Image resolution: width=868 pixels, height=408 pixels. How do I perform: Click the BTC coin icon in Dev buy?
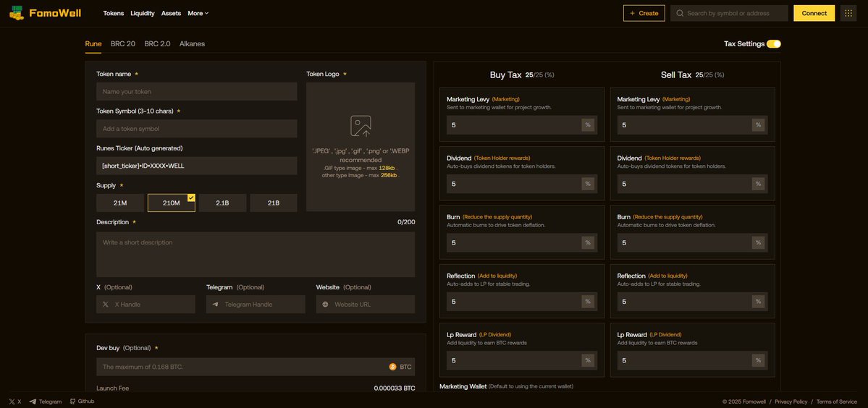[x=393, y=367]
